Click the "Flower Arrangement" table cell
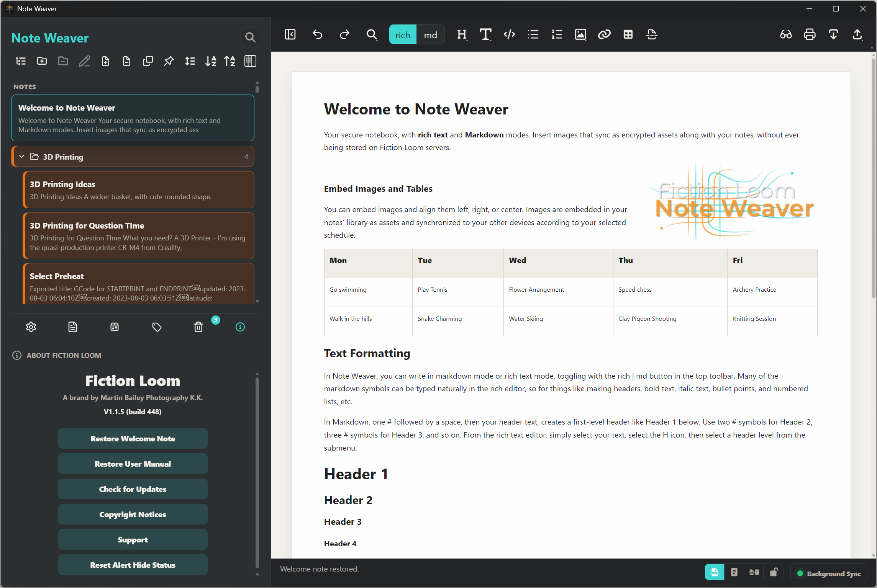The height and width of the screenshot is (588, 877). (x=558, y=292)
